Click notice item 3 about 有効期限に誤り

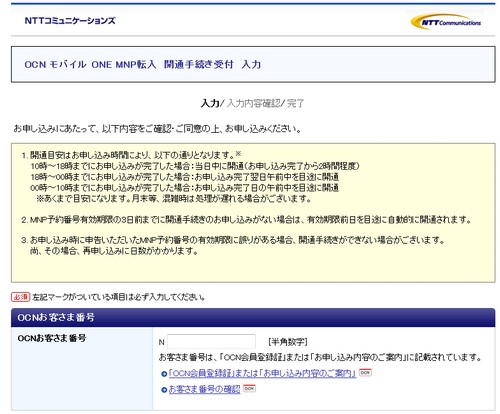pos(233,245)
